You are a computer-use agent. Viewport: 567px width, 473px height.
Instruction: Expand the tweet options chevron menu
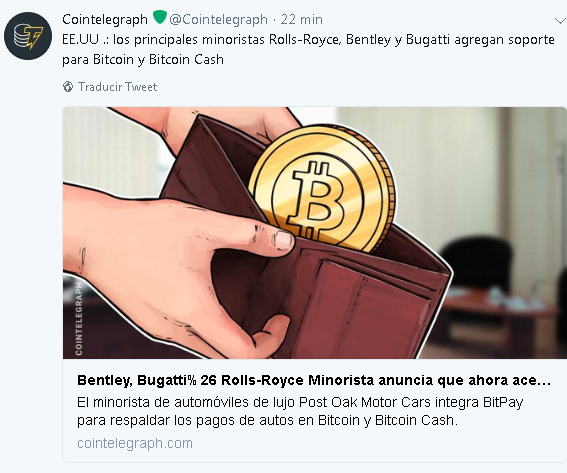tap(560, 21)
